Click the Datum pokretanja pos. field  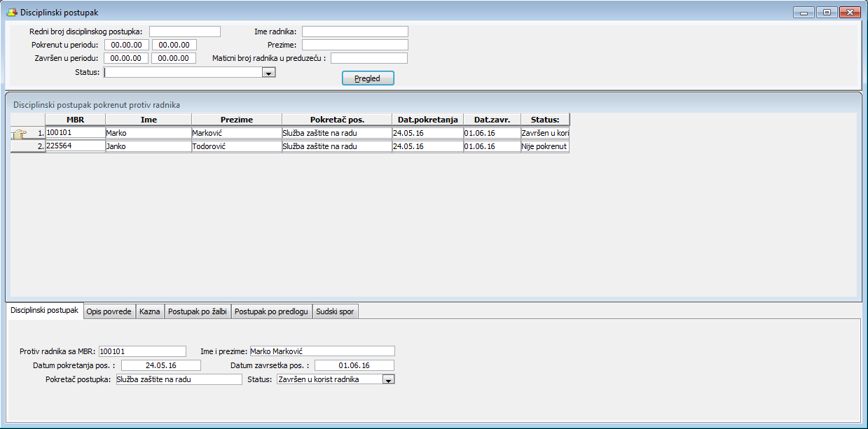[x=160, y=365]
